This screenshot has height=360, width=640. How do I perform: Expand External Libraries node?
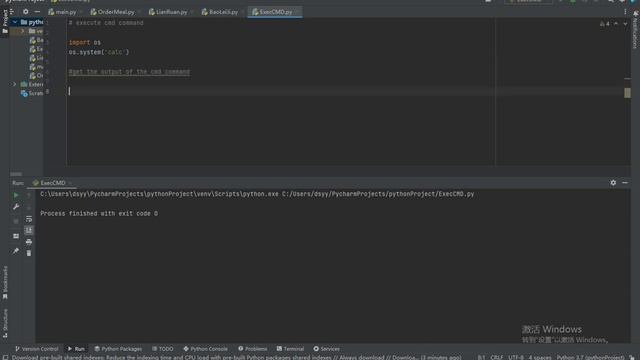click(x=15, y=84)
